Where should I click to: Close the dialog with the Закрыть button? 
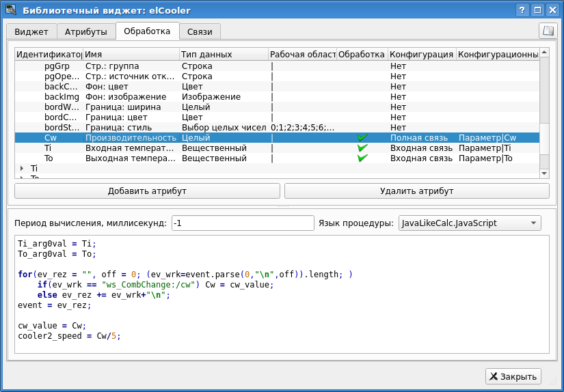tap(513, 376)
